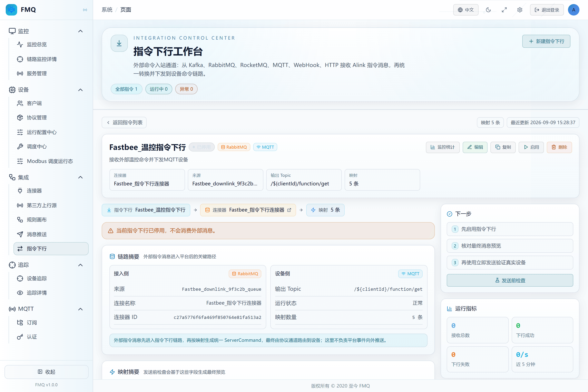Image resolution: width=588 pixels, height=392 pixels.
Task: Click the red 删除 delete button
Action: (559, 147)
